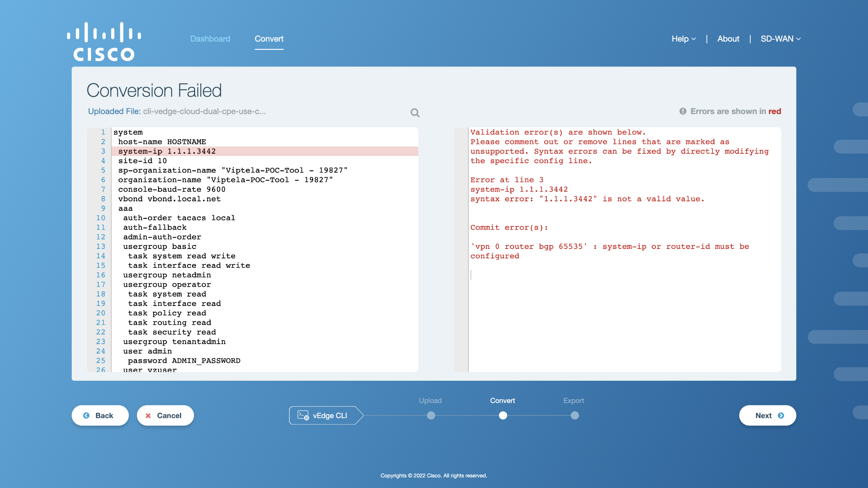Click line number 9 in gutter
Viewport: 868px width, 488px height.
tap(103, 208)
